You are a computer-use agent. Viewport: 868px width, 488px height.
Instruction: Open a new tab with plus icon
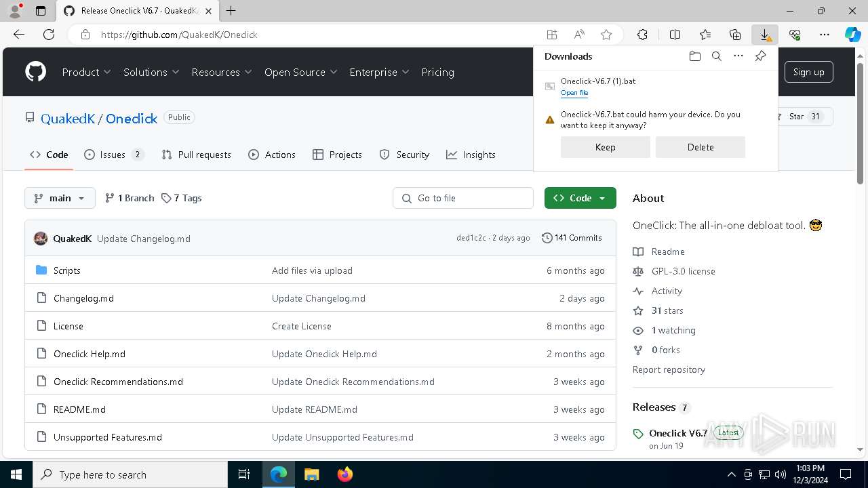click(x=231, y=11)
